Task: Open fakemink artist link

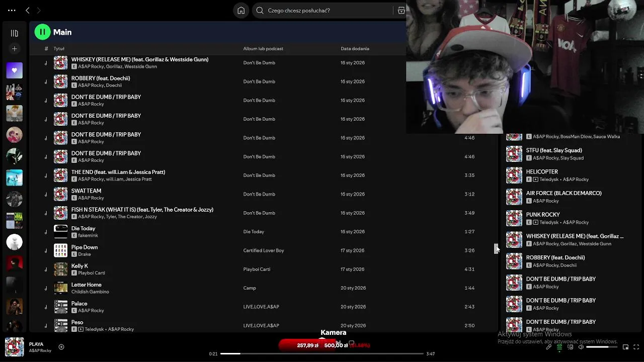Action: click(88, 235)
